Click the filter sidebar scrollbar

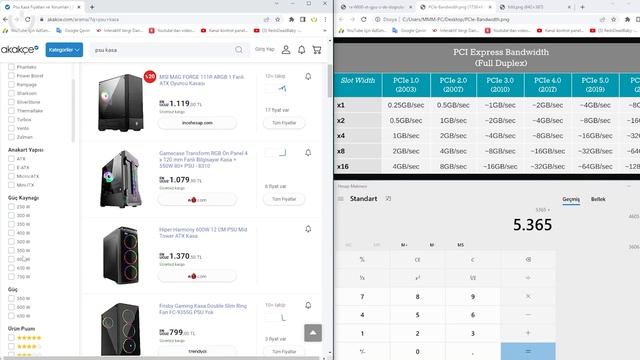73,110
